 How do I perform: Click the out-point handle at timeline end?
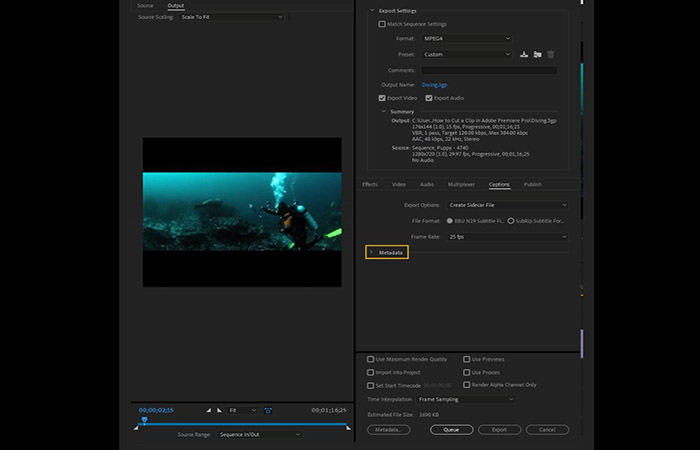[348, 428]
